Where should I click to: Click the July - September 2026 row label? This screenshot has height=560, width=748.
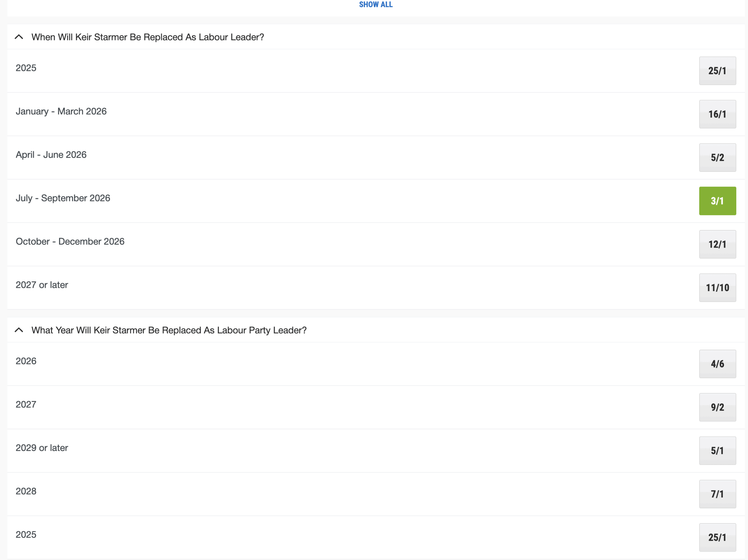63,198
